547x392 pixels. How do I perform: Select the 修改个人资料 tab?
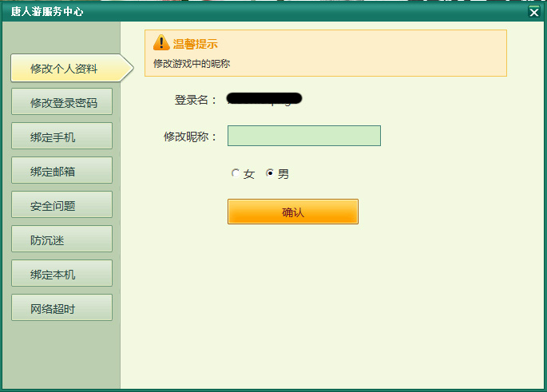click(65, 69)
